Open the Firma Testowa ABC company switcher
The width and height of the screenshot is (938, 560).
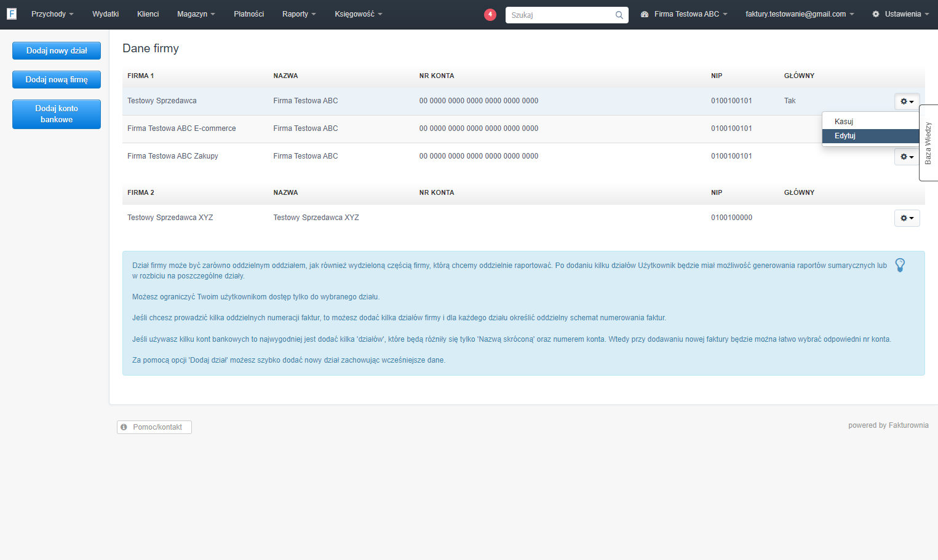tap(684, 14)
